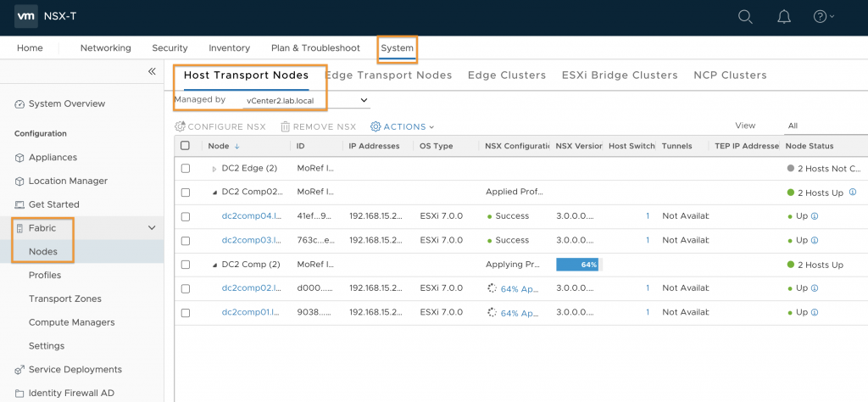Image resolution: width=868 pixels, height=402 pixels.
Task: Click the 64% progress bar for DC2 Comp
Action: pyautogui.click(x=578, y=265)
